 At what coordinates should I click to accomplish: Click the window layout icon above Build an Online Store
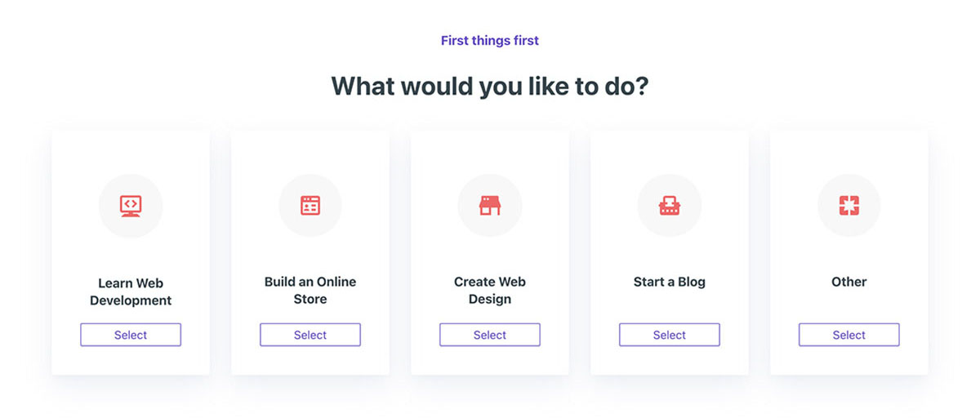click(x=310, y=206)
